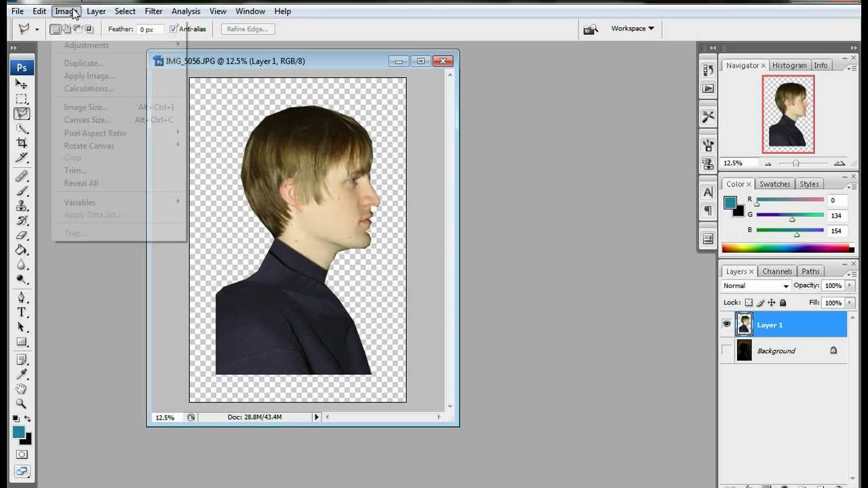Select the Notes tool
The height and width of the screenshot is (488, 868).
click(x=22, y=360)
